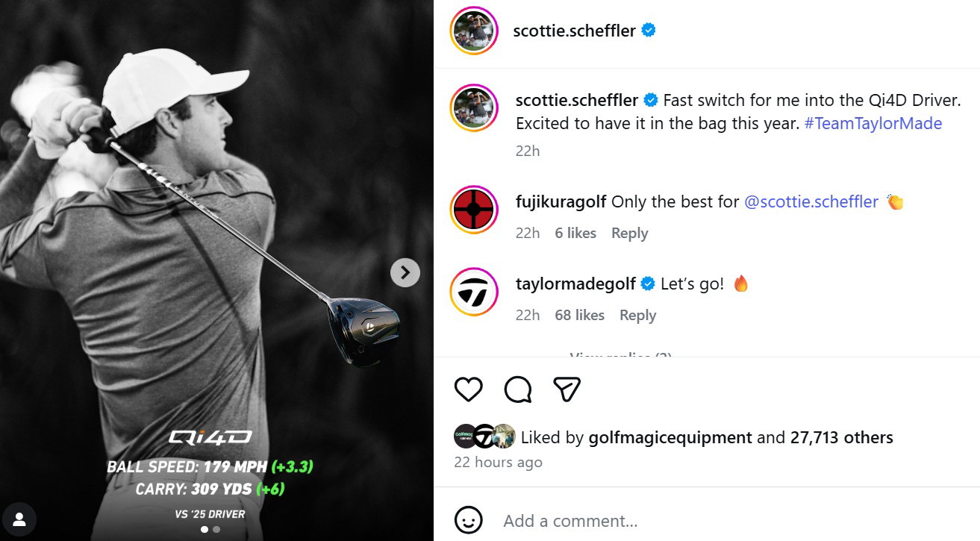This screenshot has width=980, height=541.
Task: Show who gave 68 likes
Action: click(579, 316)
